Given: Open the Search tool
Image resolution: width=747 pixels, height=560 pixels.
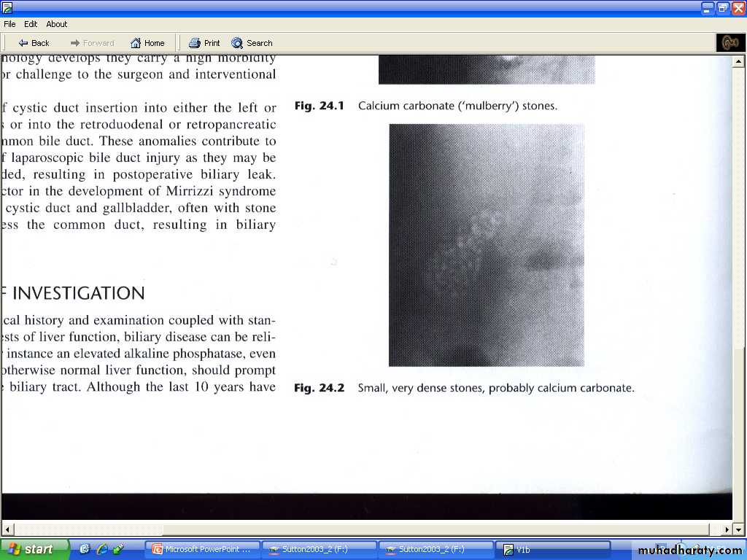Looking at the screenshot, I should 252,43.
